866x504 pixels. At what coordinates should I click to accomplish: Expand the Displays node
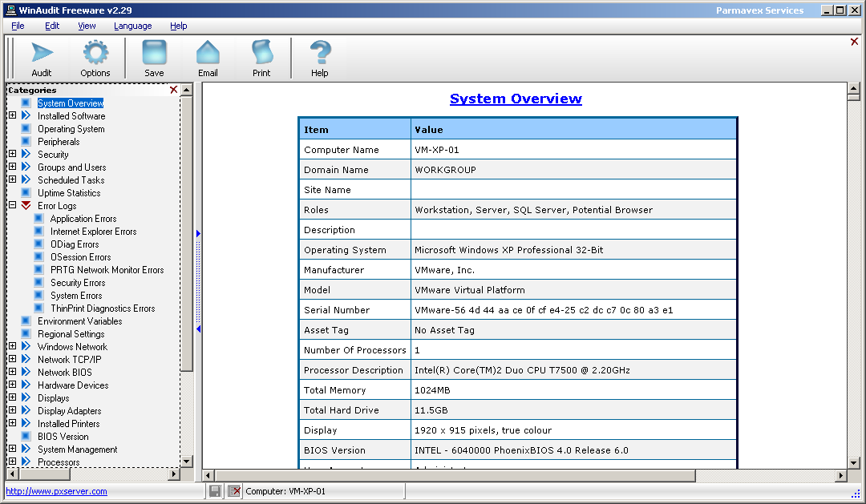pyautogui.click(x=12, y=397)
